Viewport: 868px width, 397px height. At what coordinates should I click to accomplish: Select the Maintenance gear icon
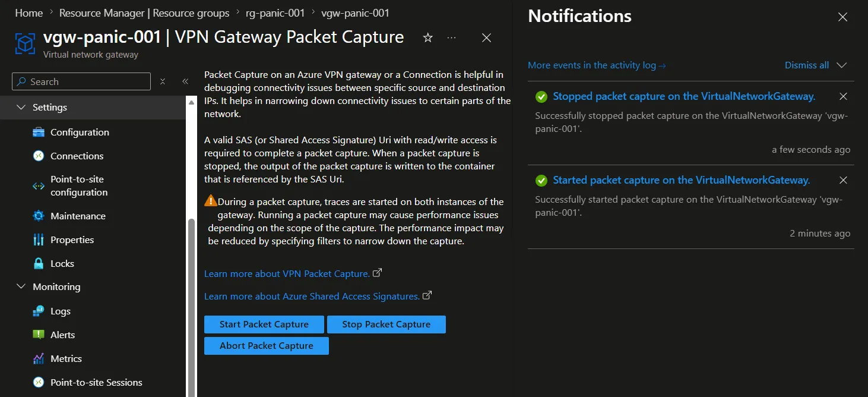39,216
